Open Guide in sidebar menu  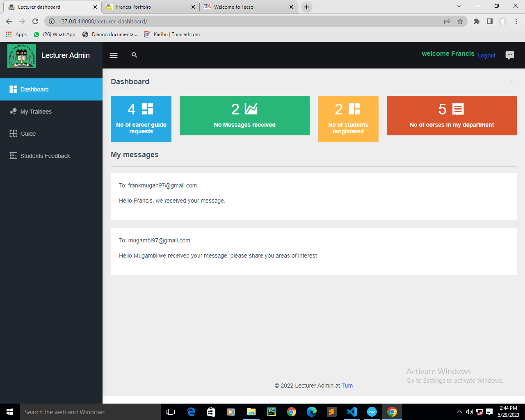(28, 134)
